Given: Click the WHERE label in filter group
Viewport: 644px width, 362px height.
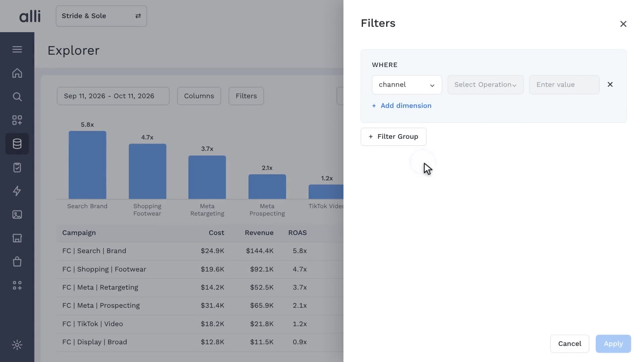Looking at the screenshot, I should coord(385,65).
